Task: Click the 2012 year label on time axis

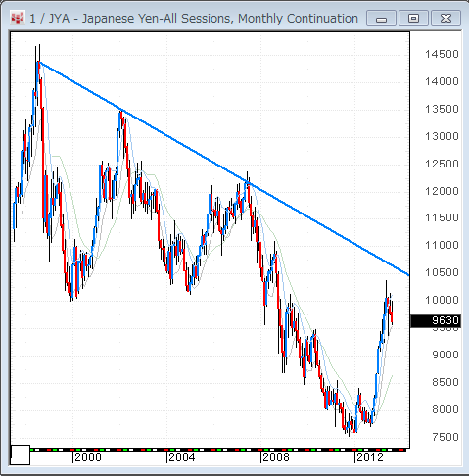Action: 370,457
